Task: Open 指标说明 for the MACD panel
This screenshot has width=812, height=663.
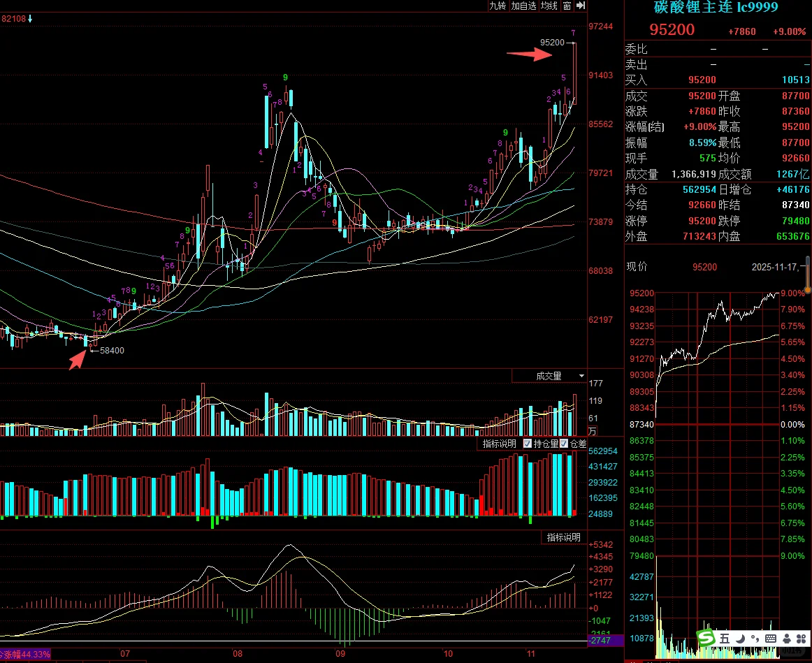Action: pyautogui.click(x=563, y=537)
